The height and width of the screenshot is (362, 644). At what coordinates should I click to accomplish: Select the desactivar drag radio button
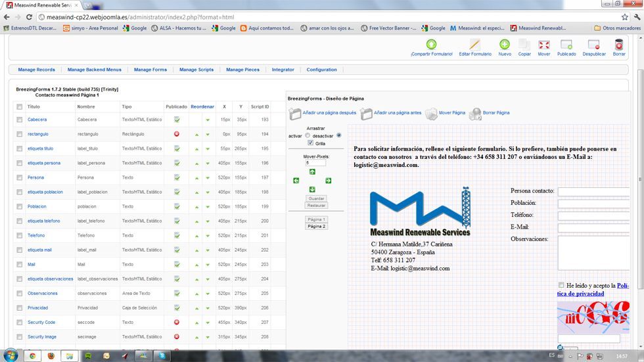pos(339,135)
